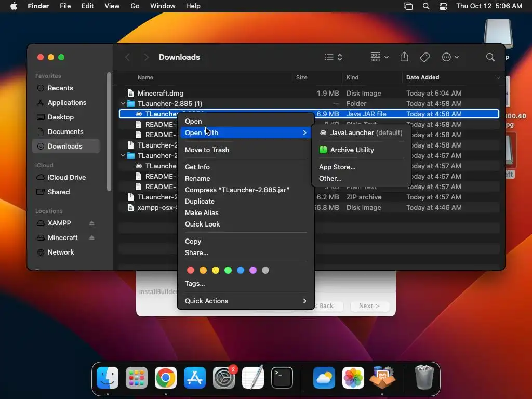
Task: Collapse the second TLauncher folder disclosure triangle
Action: tap(123, 156)
